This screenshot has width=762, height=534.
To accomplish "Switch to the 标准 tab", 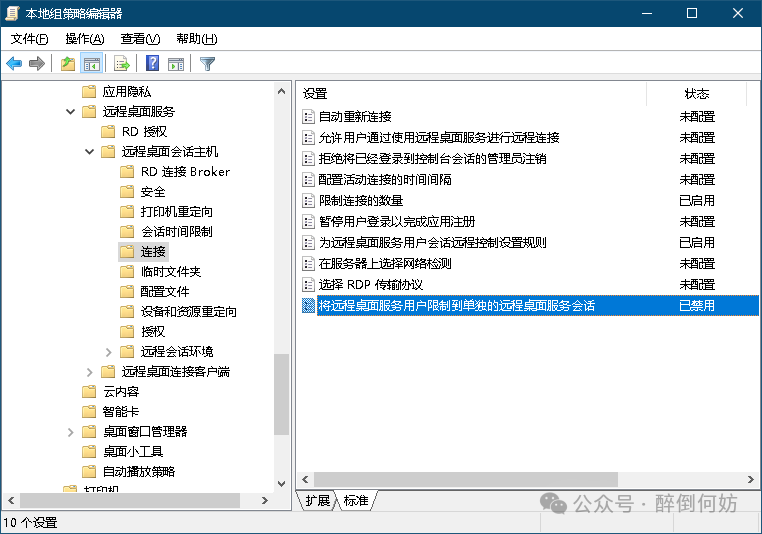I will pyautogui.click(x=356, y=500).
